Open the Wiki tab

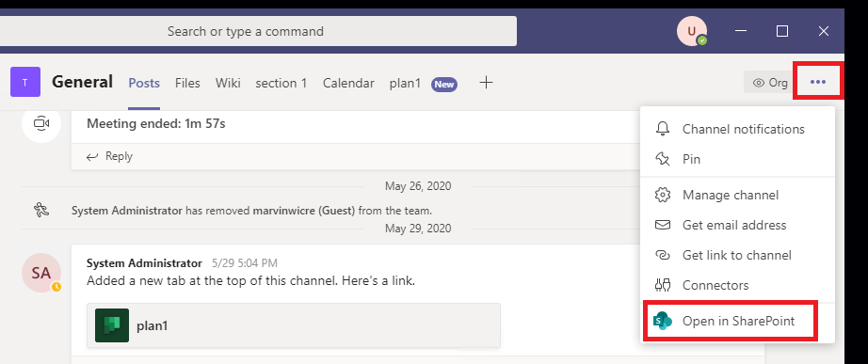coord(228,83)
